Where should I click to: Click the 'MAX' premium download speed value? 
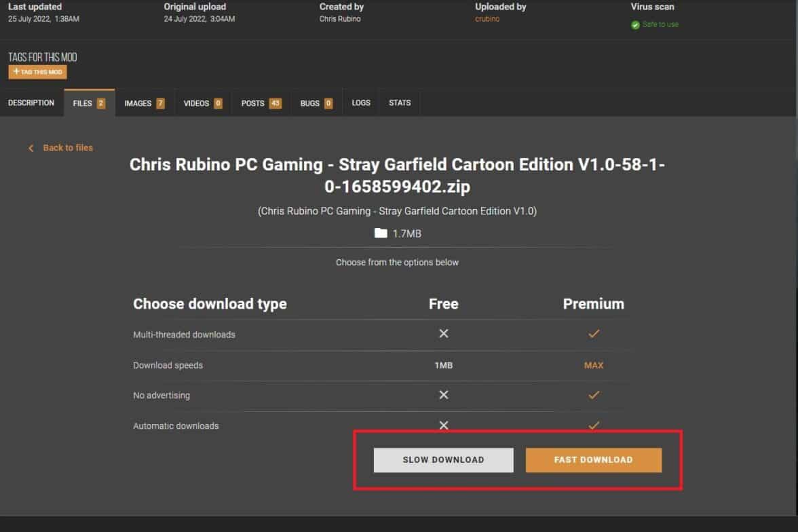click(x=593, y=365)
